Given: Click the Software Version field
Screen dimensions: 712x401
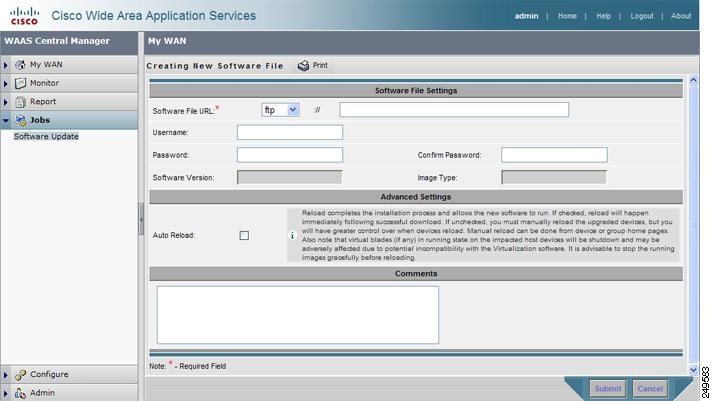Looking at the screenshot, I should 290,177.
